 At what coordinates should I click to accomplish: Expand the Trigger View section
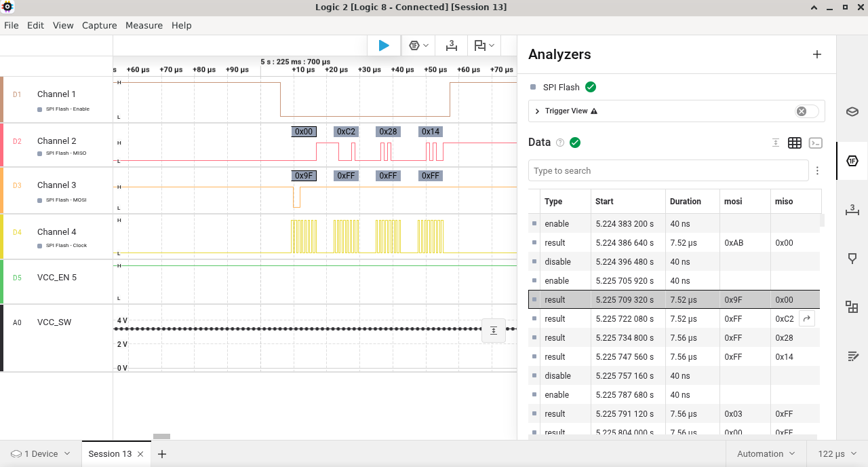(537, 111)
